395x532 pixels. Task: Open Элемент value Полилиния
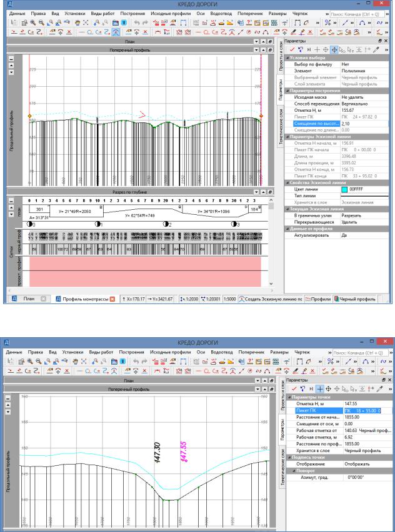(x=364, y=71)
